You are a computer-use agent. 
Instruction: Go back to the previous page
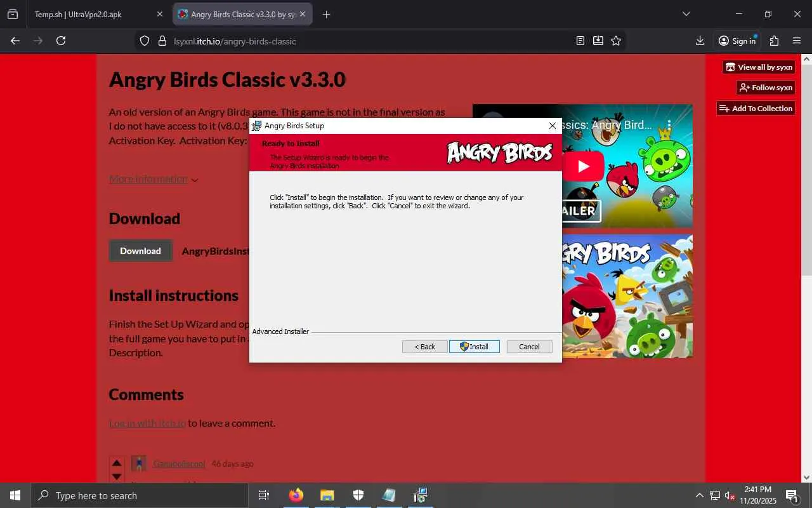pyautogui.click(x=15, y=41)
